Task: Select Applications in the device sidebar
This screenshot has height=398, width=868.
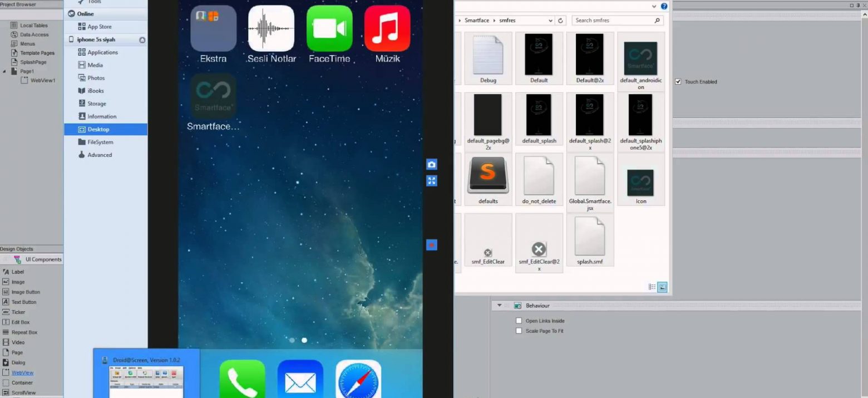Action: (102, 52)
